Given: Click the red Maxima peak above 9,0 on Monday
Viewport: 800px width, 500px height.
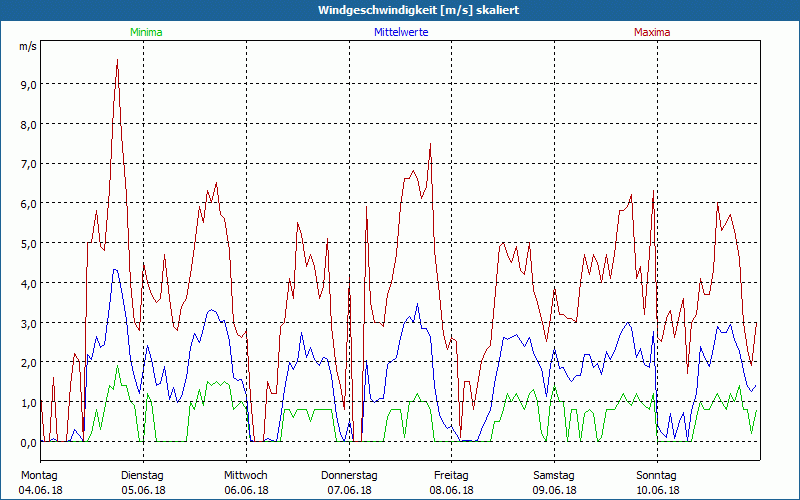Looking at the screenshot, I should point(117,60).
